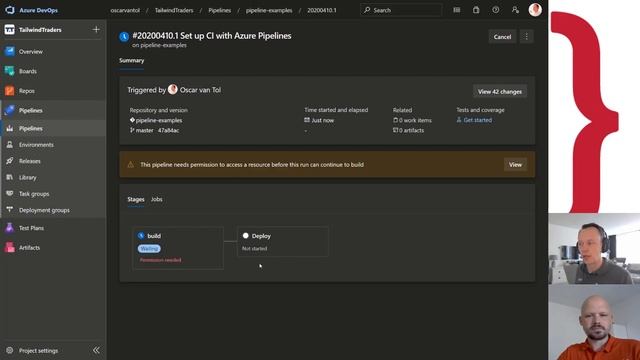This screenshot has width=640, height=360.
Task: Open commit 47a84ac link
Action: (168, 130)
